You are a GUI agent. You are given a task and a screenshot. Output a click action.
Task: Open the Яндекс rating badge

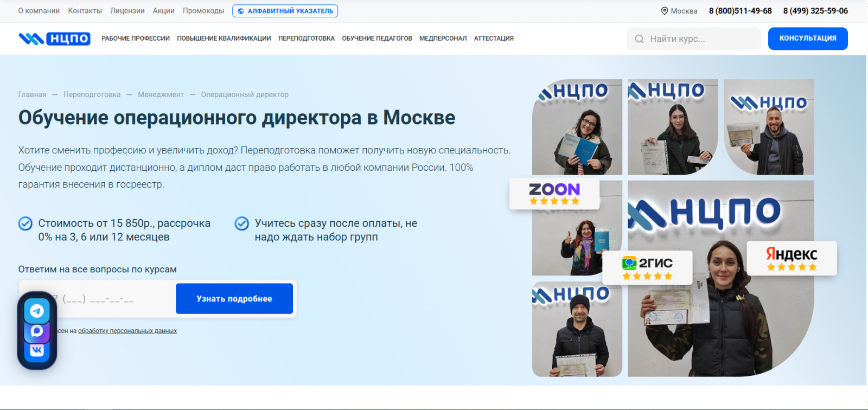792,258
